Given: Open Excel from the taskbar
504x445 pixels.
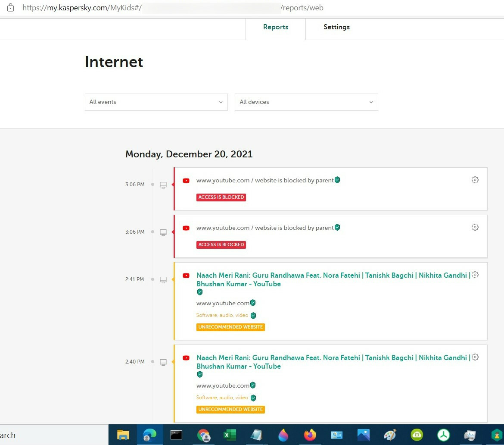Looking at the screenshot, I should tap(230, 435).
